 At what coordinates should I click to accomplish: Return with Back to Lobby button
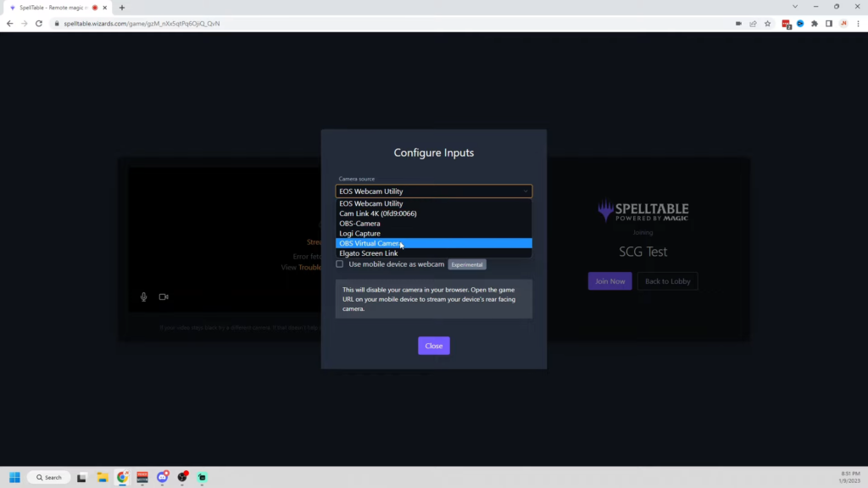coord(668,281)
